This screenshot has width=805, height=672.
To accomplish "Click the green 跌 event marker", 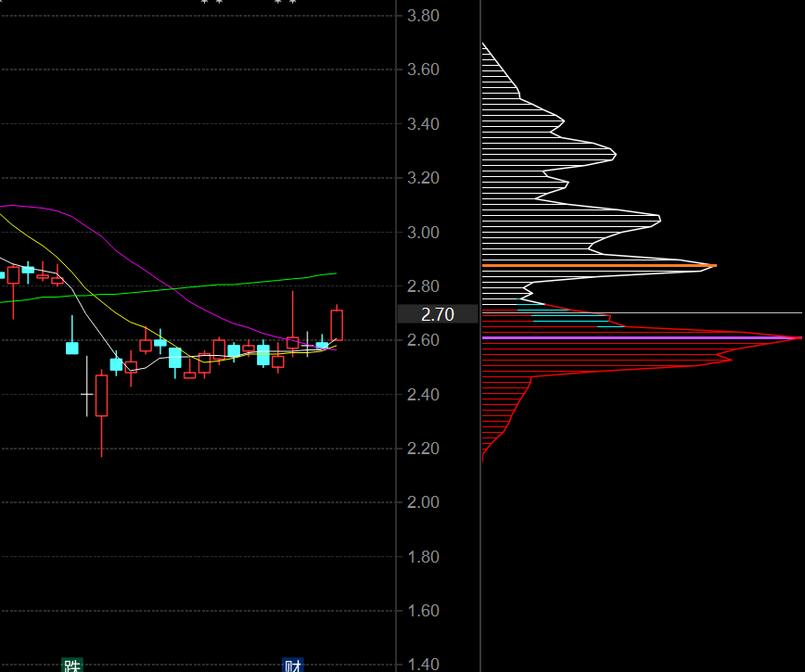I will [x=72, y=665].
